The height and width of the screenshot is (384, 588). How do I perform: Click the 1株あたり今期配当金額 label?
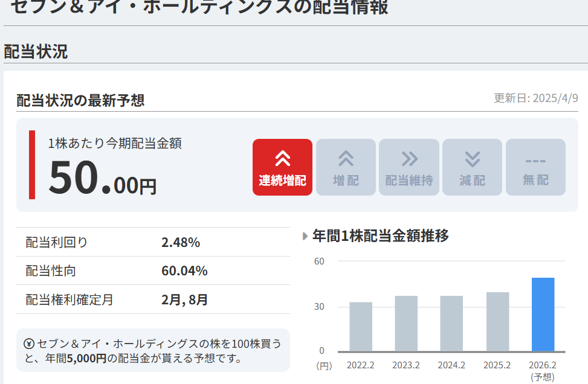pyautogui.click(x=115, y=143)
